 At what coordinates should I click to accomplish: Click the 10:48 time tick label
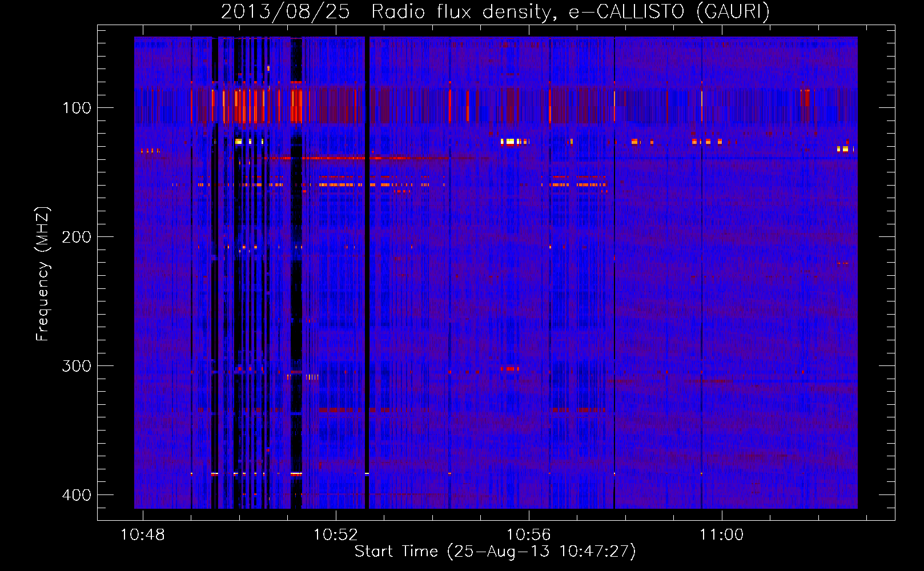pos(143,535)
